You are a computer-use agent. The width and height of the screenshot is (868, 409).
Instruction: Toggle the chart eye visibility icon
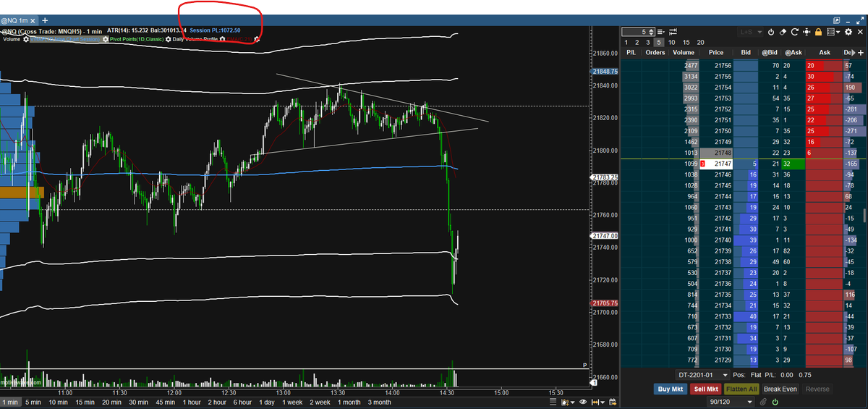[x=583, y=402]
